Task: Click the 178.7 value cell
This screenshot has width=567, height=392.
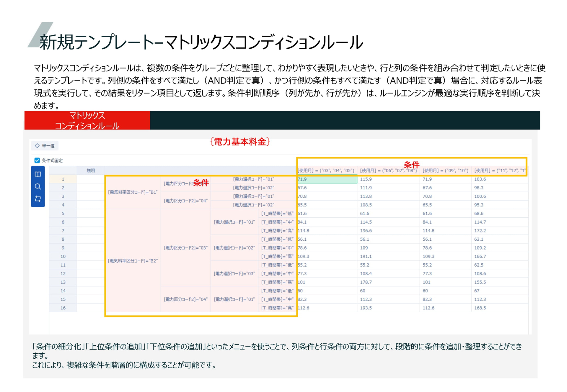Action: pos(388,282)
